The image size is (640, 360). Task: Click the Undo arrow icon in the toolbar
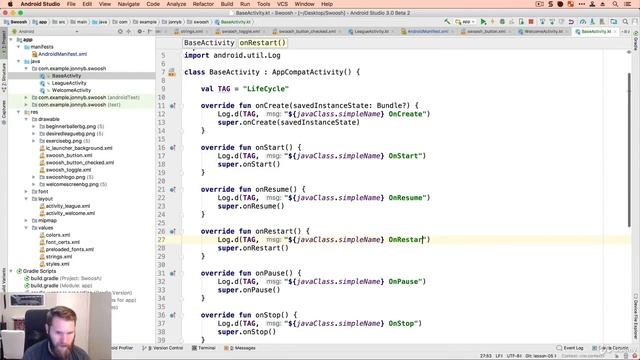pos(571,22)
